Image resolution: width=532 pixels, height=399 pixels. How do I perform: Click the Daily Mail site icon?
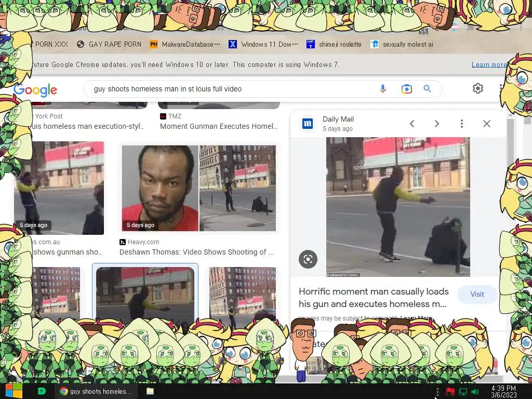tap(308, 124)
